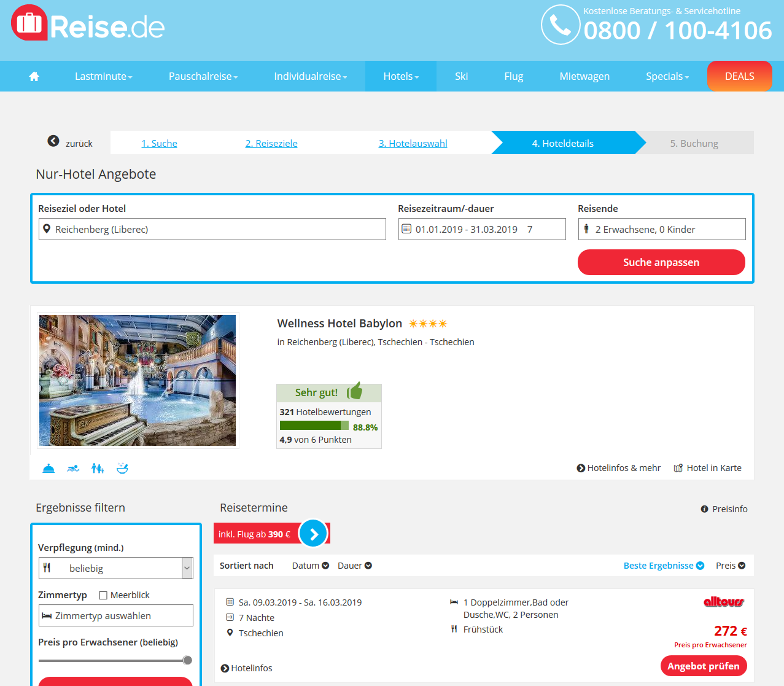
Task: Sort results by Dauer
Action: (x=355, y=566)
